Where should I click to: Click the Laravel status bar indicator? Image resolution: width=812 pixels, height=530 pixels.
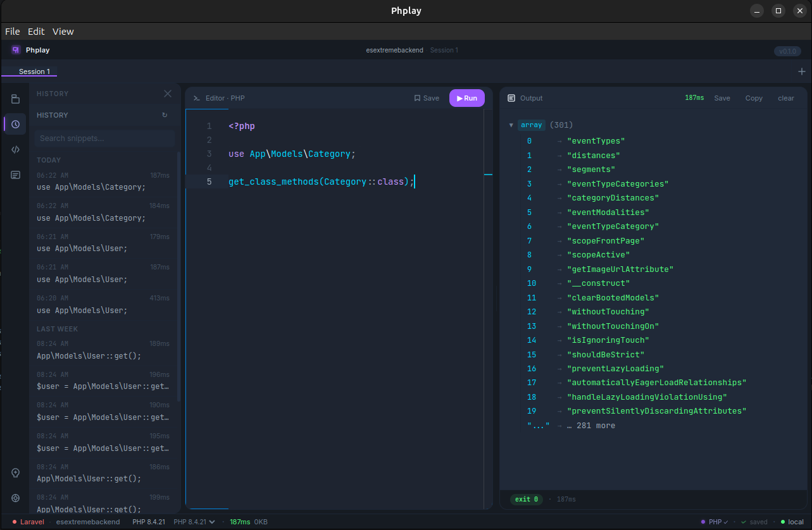click(28, 522)
